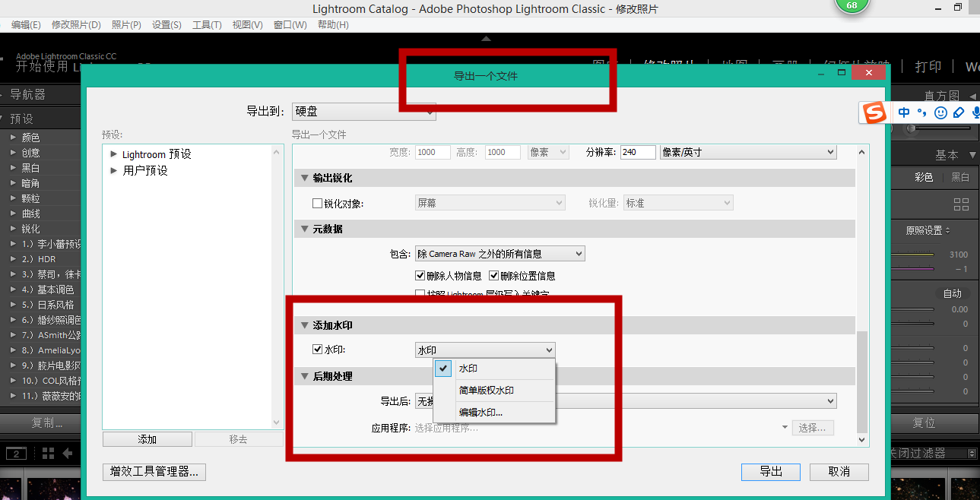Toggle the 删除位置信息 checkbox
The width and height of the screenshot is (980, 500).
[x=493, y=276]
